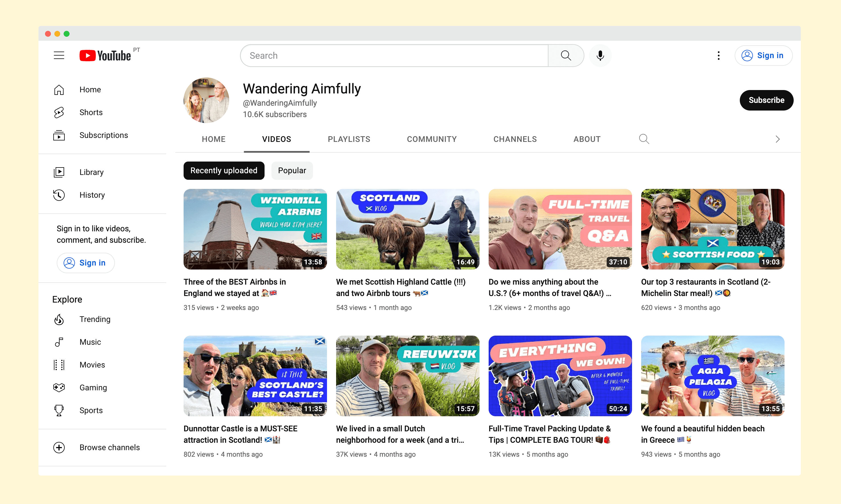This screenshot has height=504, width=841.
Task: Switch to the Playlists tab
Action: tap(349, 139)
